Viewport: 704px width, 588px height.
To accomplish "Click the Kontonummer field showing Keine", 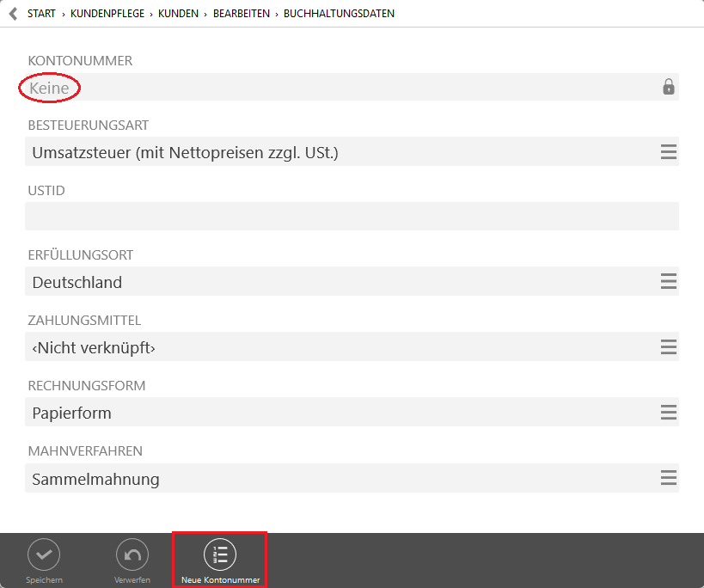I will [x=335, y=87].
